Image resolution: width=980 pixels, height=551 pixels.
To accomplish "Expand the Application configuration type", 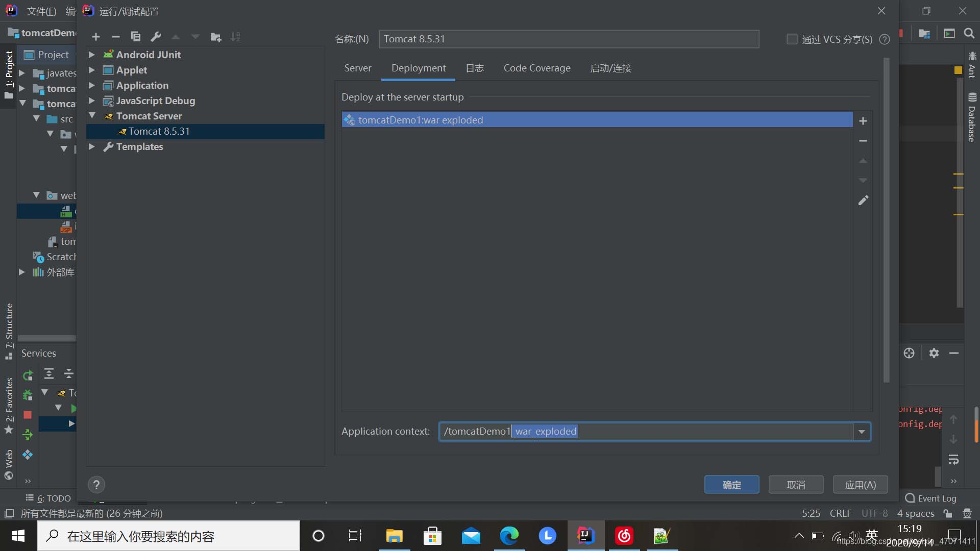I will coord(92,85).
